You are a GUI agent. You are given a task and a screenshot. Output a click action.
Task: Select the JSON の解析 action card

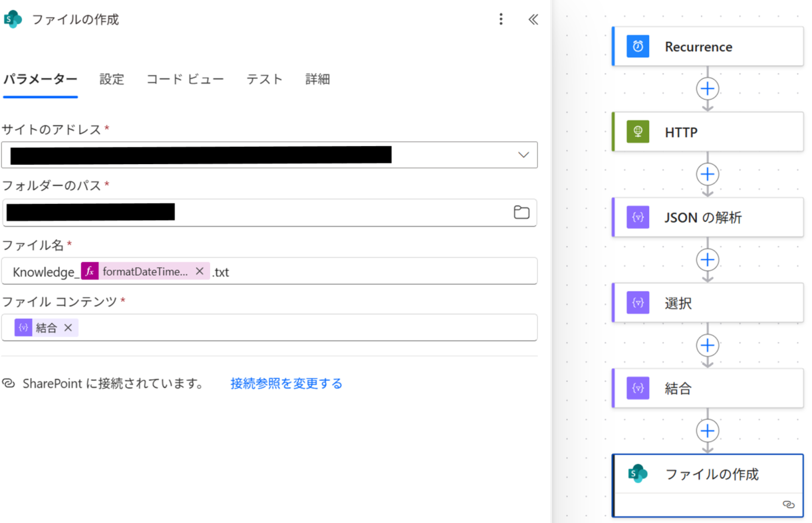[x=708, y=217]
